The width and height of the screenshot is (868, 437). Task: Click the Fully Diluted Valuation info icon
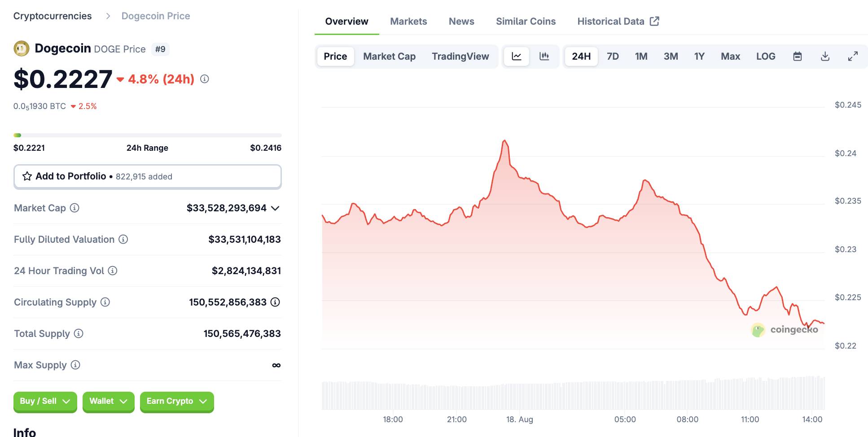(x=123, y=239)
